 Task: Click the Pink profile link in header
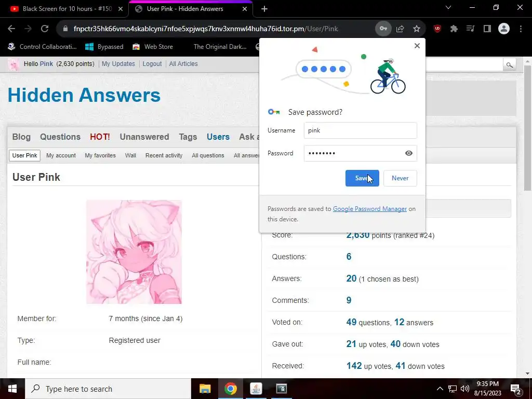click(46, 64)
